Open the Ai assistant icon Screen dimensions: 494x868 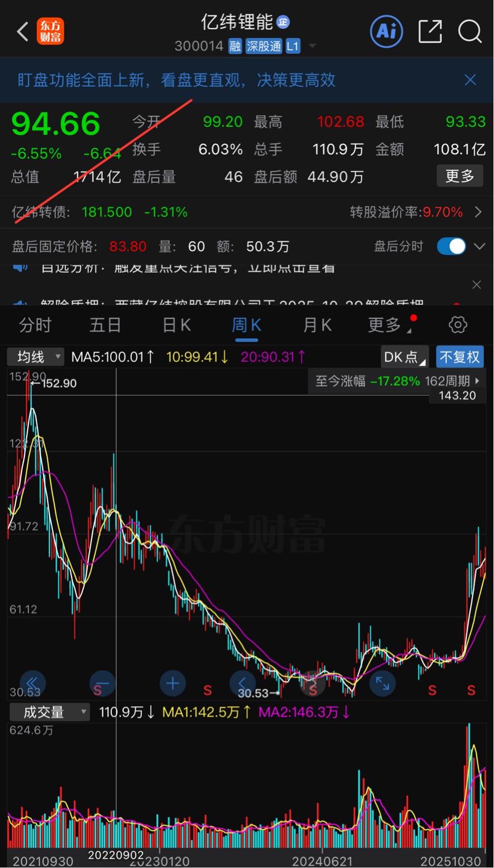tap(387, 31)
